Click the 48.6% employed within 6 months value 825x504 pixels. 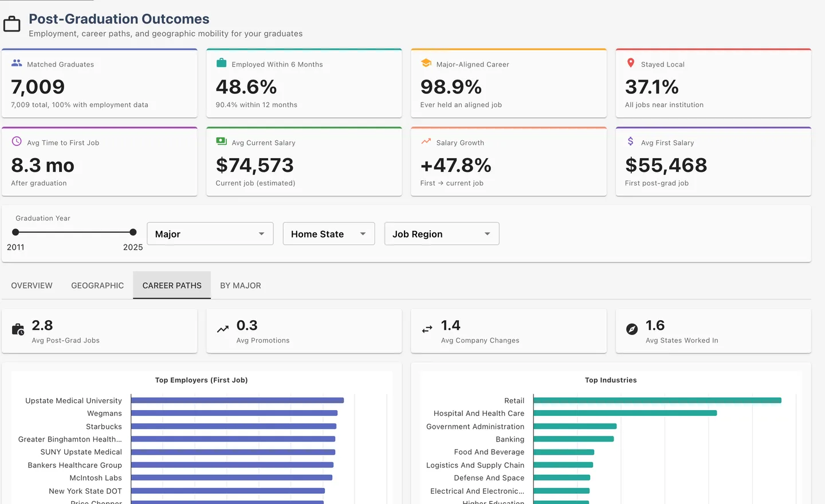(x=246, y=87)
